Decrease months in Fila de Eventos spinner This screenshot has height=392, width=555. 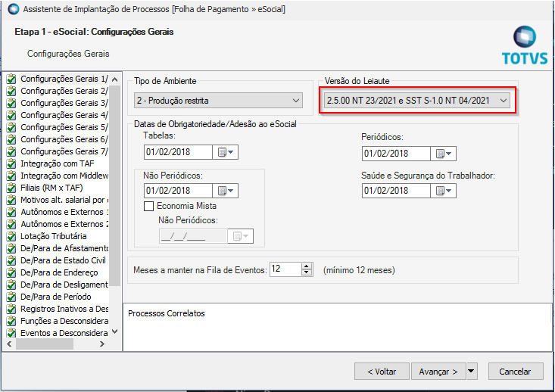click(307, 272)
